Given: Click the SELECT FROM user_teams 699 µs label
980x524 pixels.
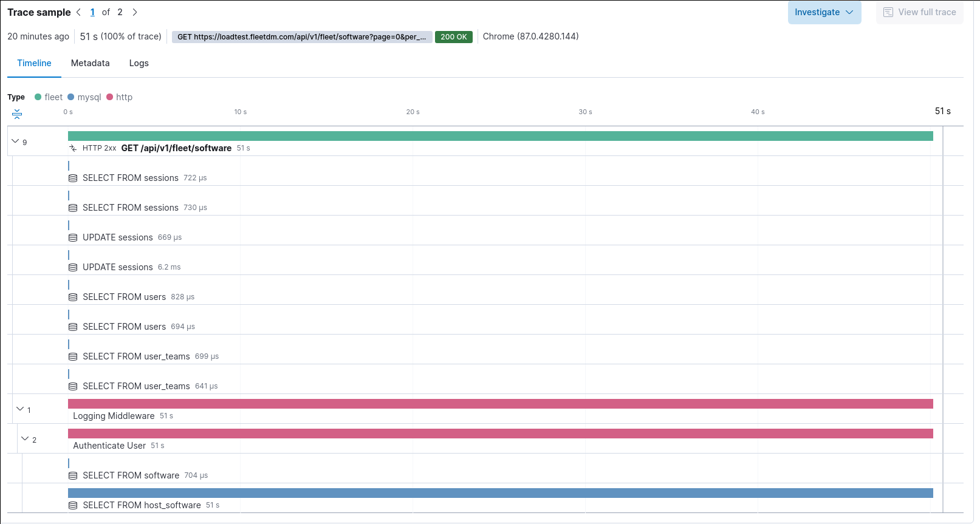Looking at the screenshot, I should pyautogui.click(x=136, y=356).
